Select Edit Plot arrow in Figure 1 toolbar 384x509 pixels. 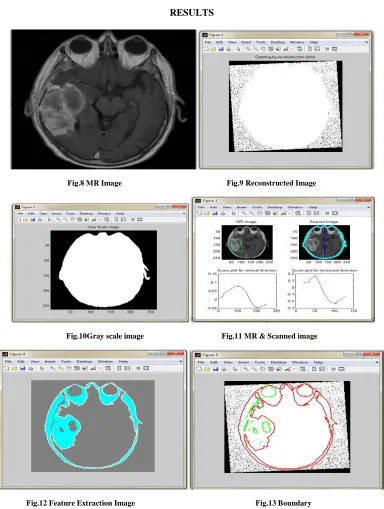(239, 49)
